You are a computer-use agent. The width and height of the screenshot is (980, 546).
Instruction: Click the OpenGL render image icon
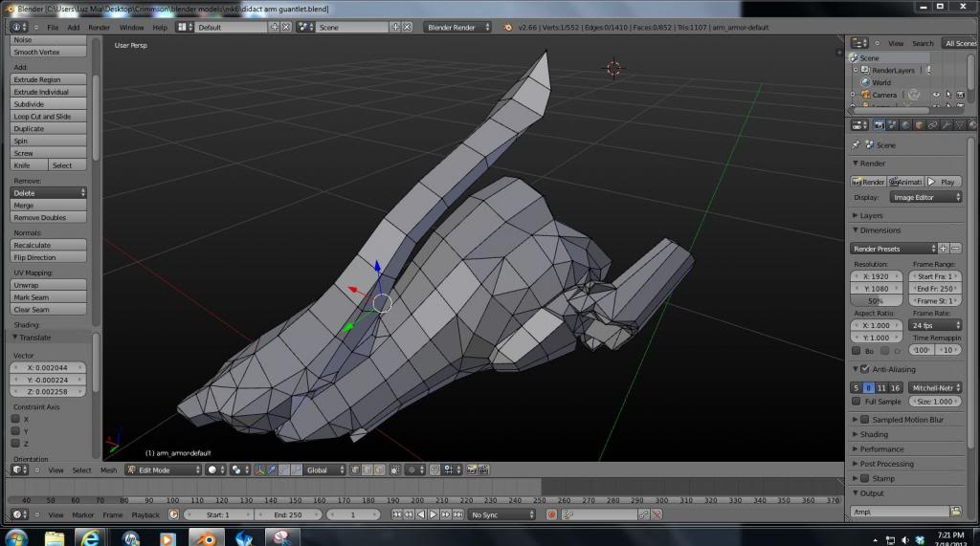pos(471,470)
